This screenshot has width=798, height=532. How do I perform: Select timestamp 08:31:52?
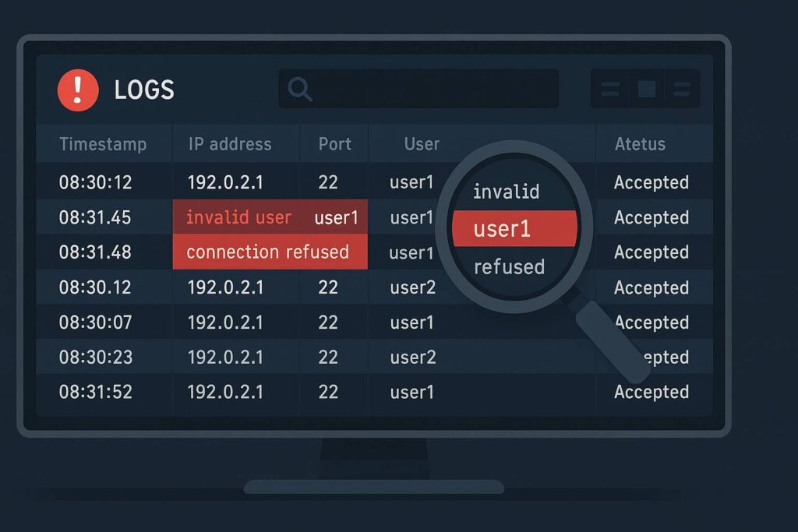95,392
